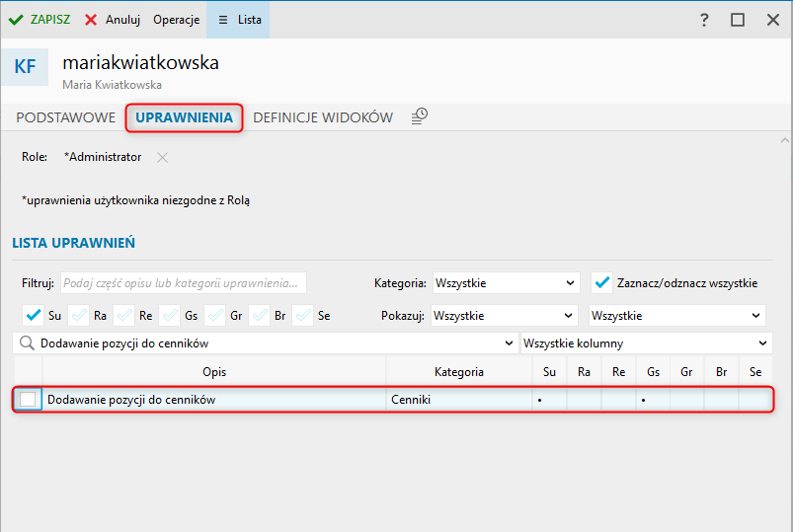Click the help question mark icon
Screen dimensions: 793x532
point(704,20)
